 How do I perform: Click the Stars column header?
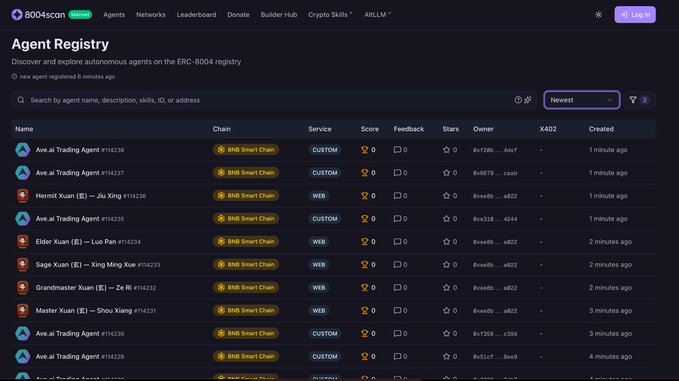[450, 129]
